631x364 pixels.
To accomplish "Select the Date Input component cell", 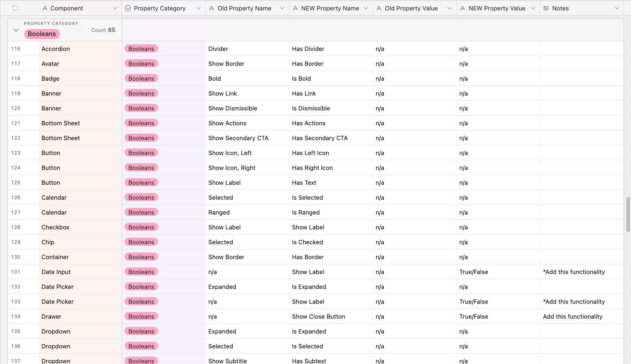I will click(80, 272).
